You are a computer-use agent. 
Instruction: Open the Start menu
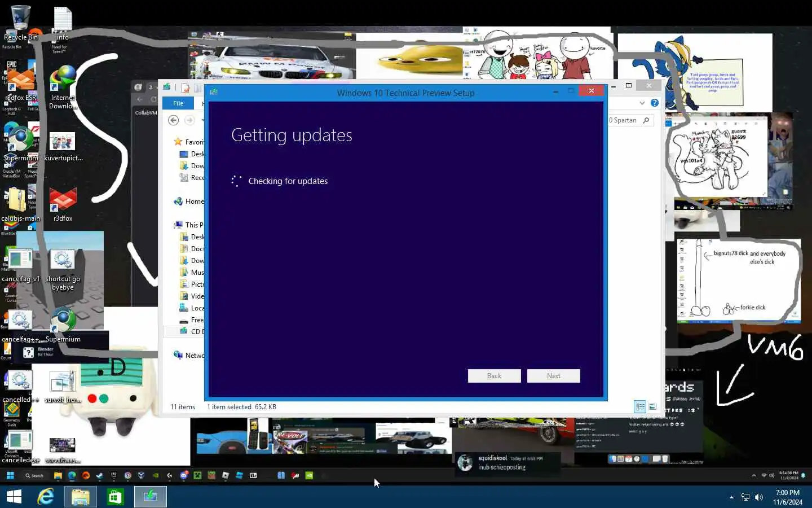coord(14,497)
